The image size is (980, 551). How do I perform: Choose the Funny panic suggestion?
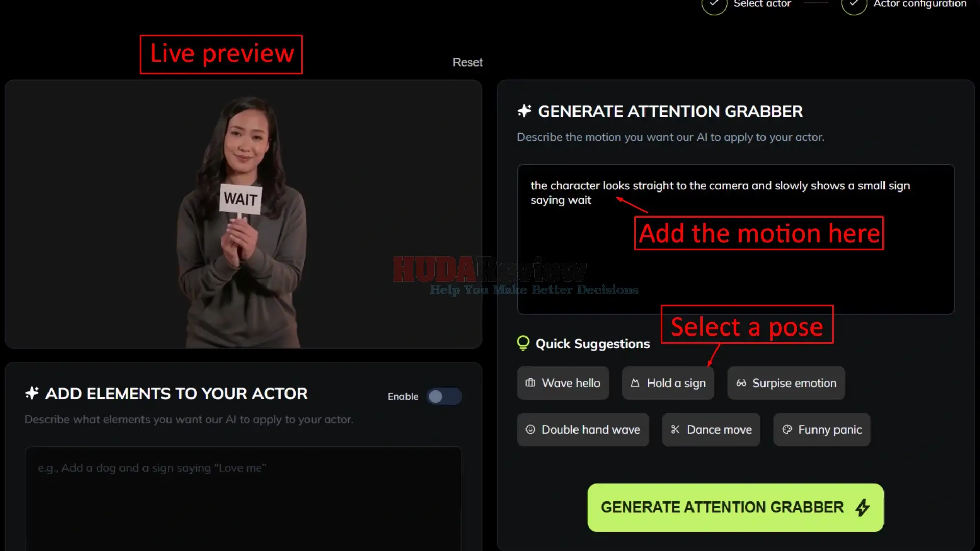(822, 429)
